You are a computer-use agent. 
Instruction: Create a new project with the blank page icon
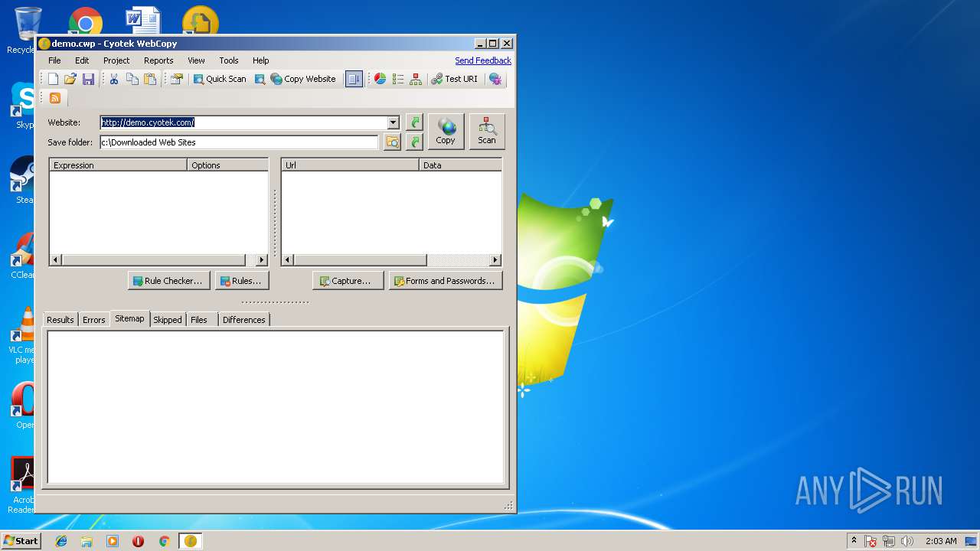click(x=53, y=79)
